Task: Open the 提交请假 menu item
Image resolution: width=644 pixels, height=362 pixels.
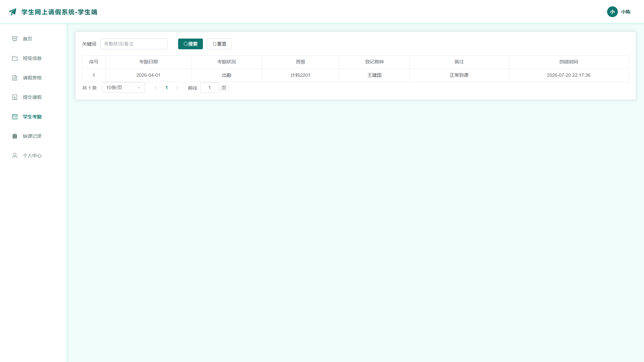Action: point(34,97)
